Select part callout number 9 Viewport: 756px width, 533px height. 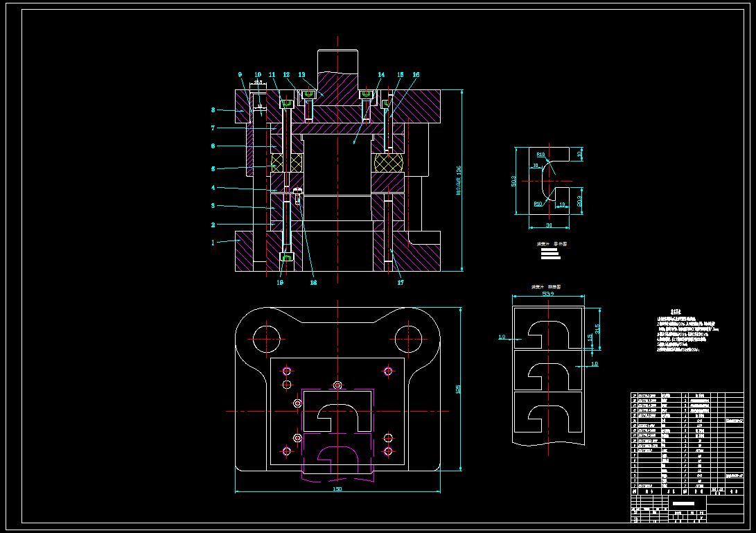coord(240,75)
